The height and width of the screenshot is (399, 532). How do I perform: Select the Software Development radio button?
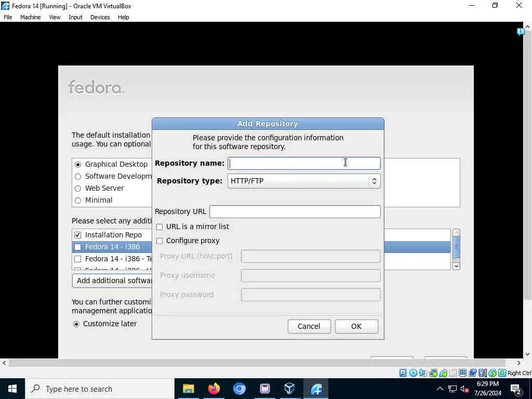click(78, 177)
